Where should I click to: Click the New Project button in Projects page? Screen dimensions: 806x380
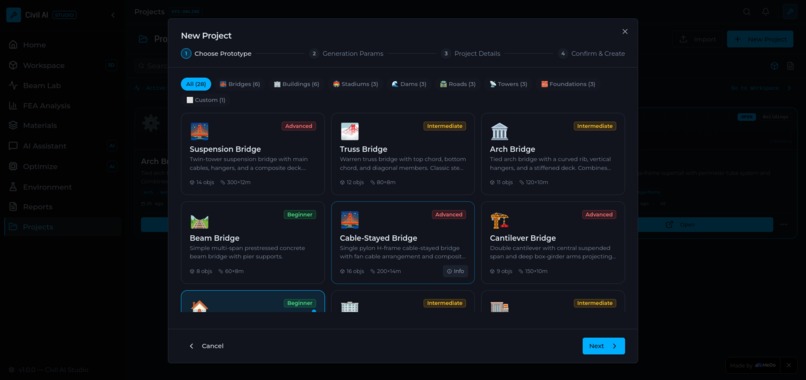[x=760, y=39]
